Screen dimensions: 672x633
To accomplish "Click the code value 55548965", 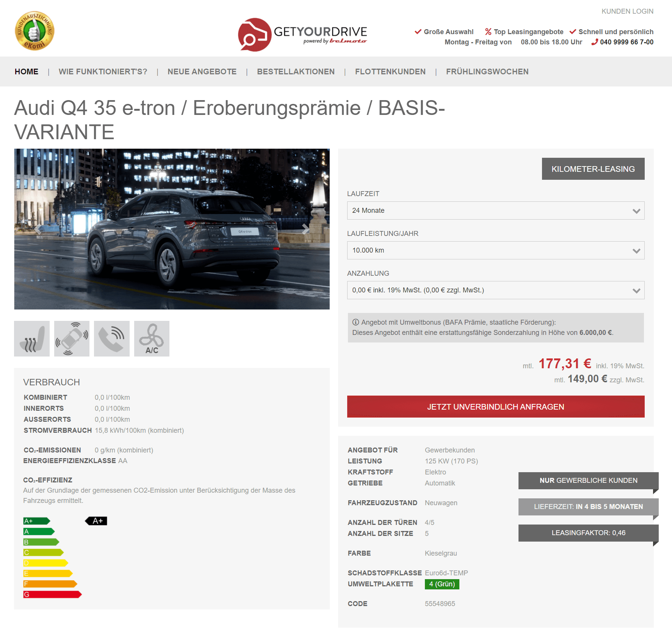I will click(x=440, y=604).
